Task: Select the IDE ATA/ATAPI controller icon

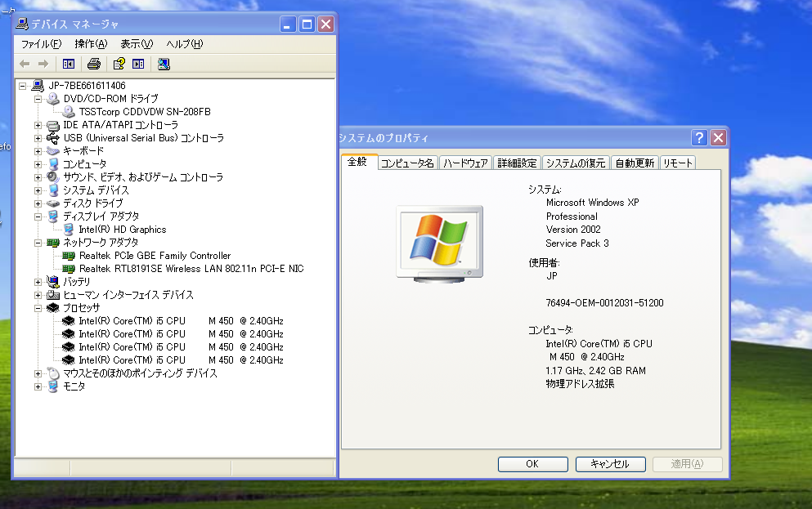Action: click(x=53, y=125)
